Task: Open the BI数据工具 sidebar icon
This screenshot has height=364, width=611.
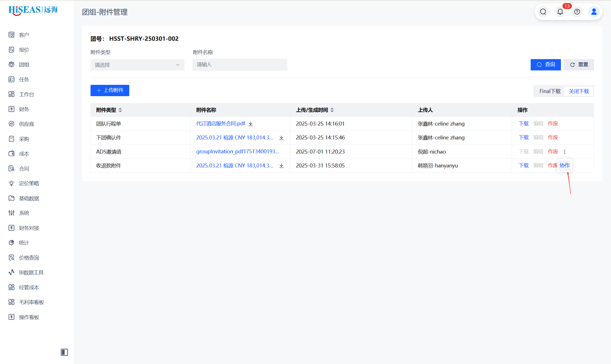Action: point(11,272)
